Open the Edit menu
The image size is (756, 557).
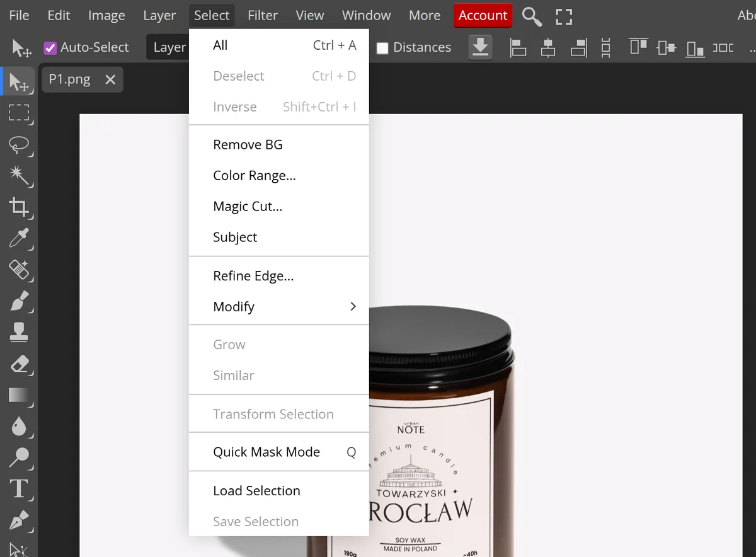click(x=59, y=15)
